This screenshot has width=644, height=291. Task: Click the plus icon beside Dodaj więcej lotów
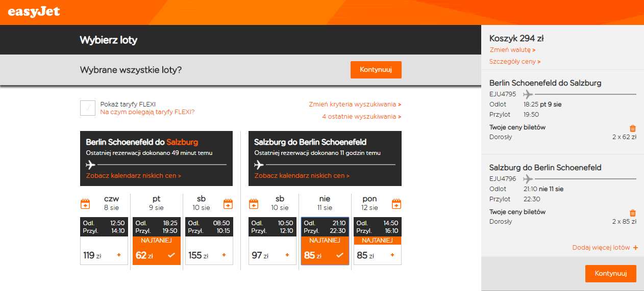pos(635,248)
